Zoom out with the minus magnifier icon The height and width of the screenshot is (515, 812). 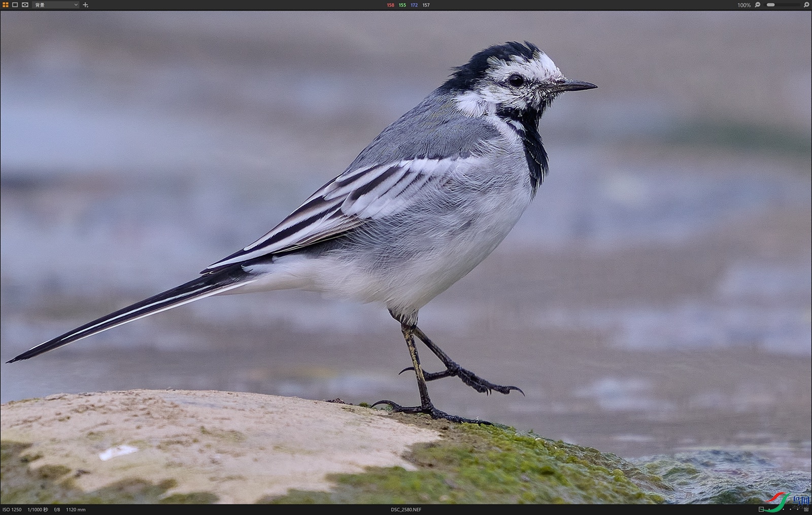758,5
